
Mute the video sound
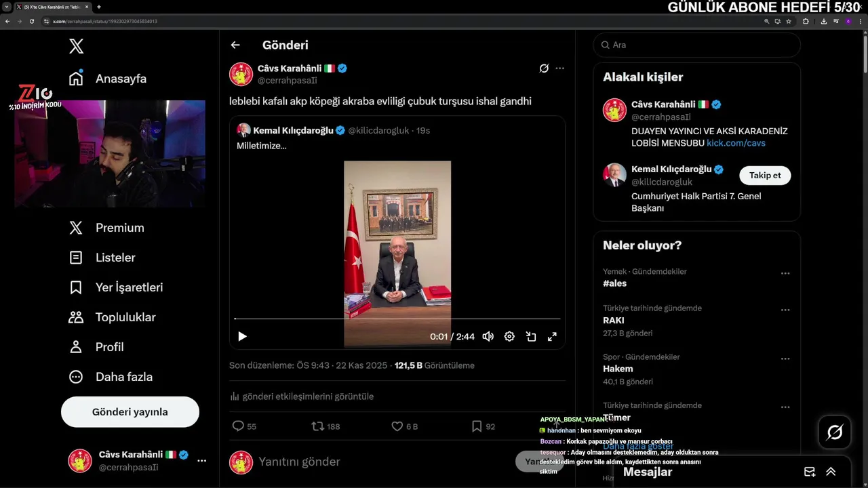(x=488, y=336)
